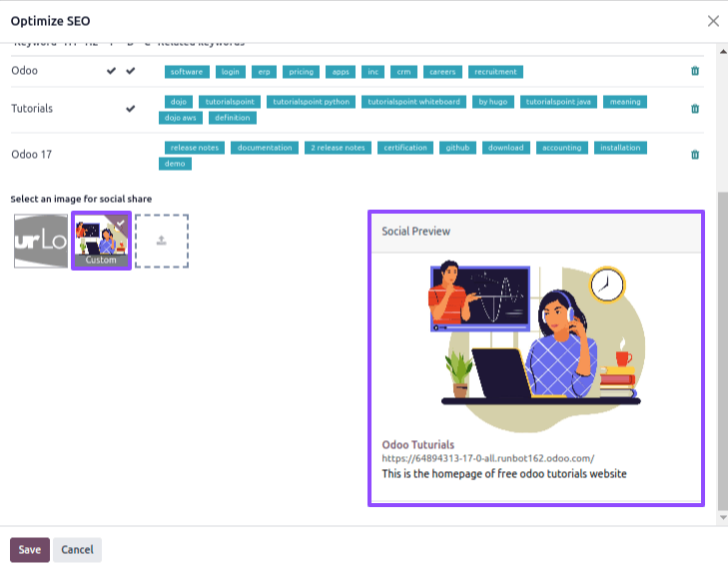728x567 pixels.
Task: Add related keyword 'login'
Action: coord(231,72)
